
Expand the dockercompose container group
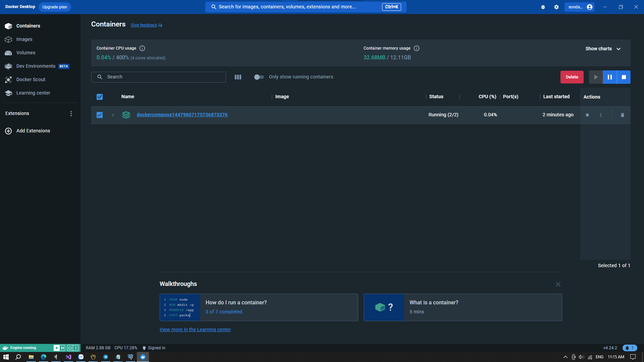point(113,115)
